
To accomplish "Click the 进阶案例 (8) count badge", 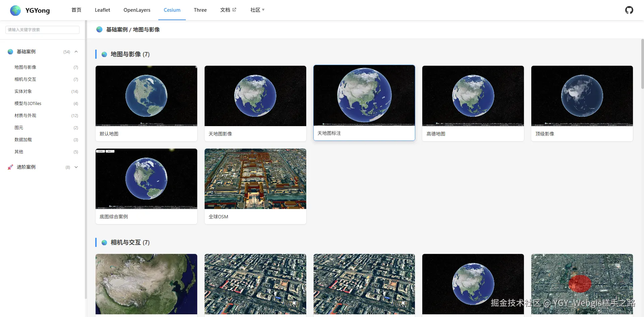I will (68, 167).
